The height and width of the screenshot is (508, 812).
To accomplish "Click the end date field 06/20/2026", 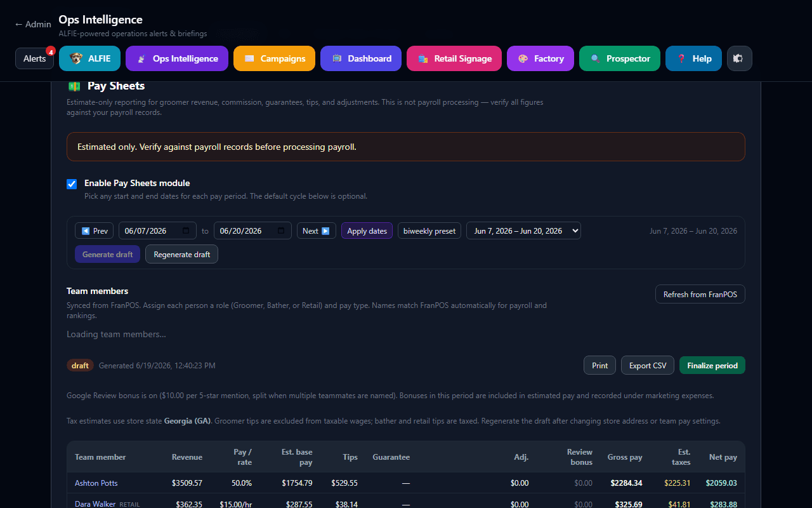I will 252,231.
